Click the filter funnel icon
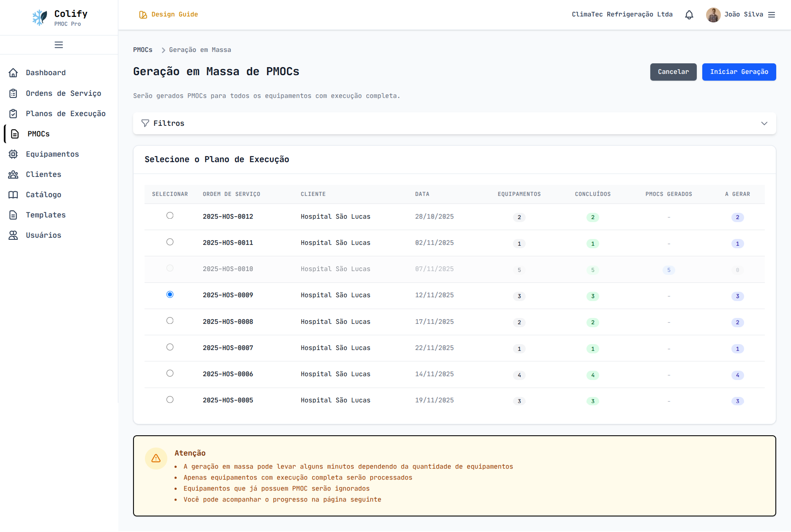The image size is (791, 532). point(145,123)
